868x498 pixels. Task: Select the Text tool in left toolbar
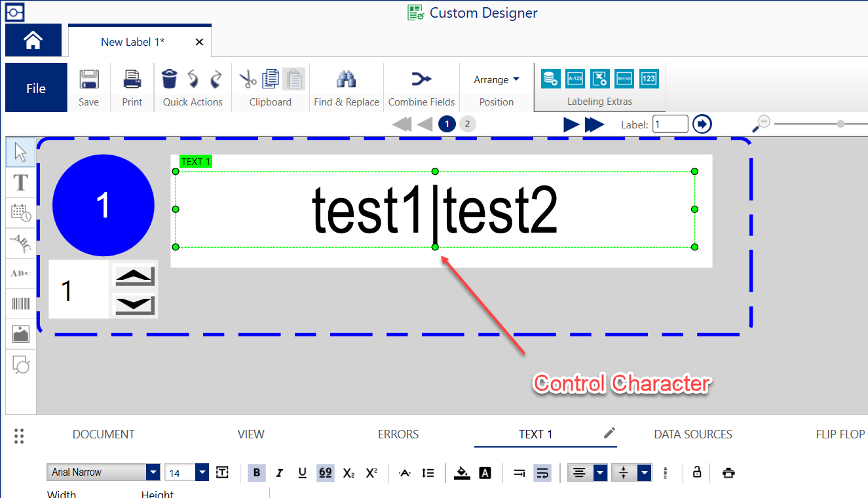tap(20, 183)
